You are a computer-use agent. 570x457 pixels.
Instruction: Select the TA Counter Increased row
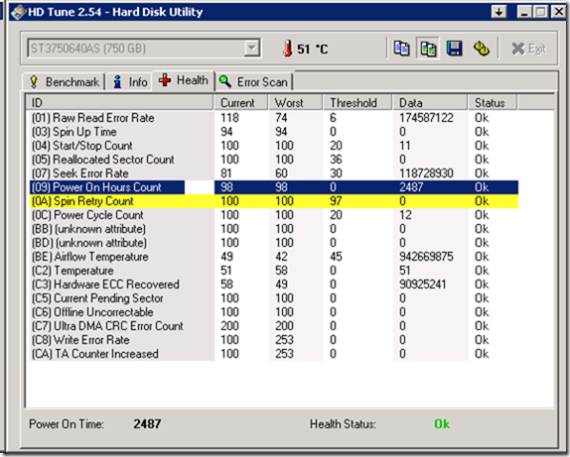click(274, 354)
